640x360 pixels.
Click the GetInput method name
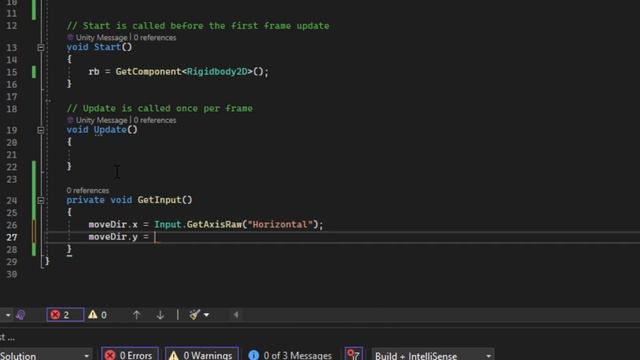(x=160, y=200)
